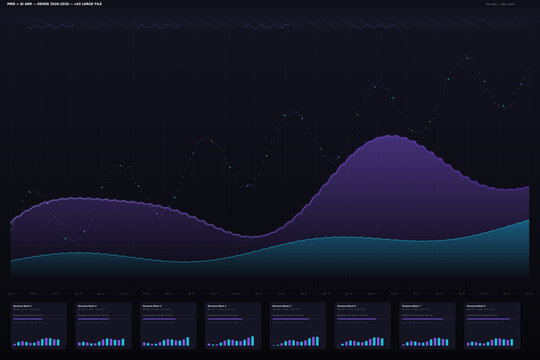The width and height of the screenshot is (540, 360).
Task: Click the purple progress bar in Revenue Block 7
Action: [422, 319]
